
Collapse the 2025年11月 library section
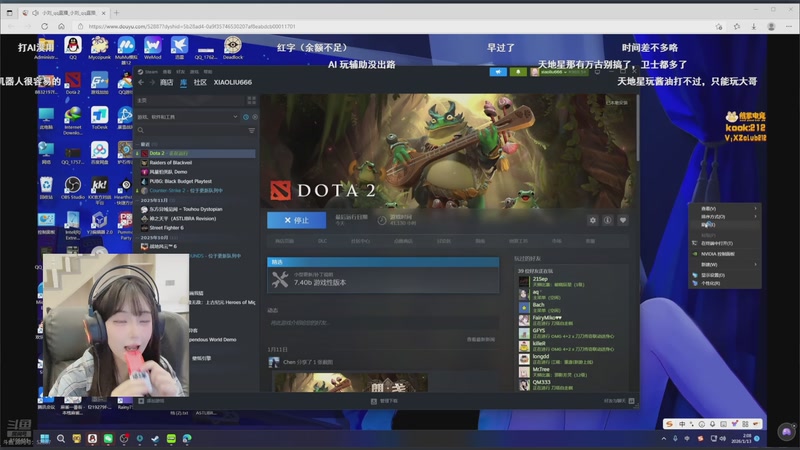pyautogui.click(x=138, y=201)
